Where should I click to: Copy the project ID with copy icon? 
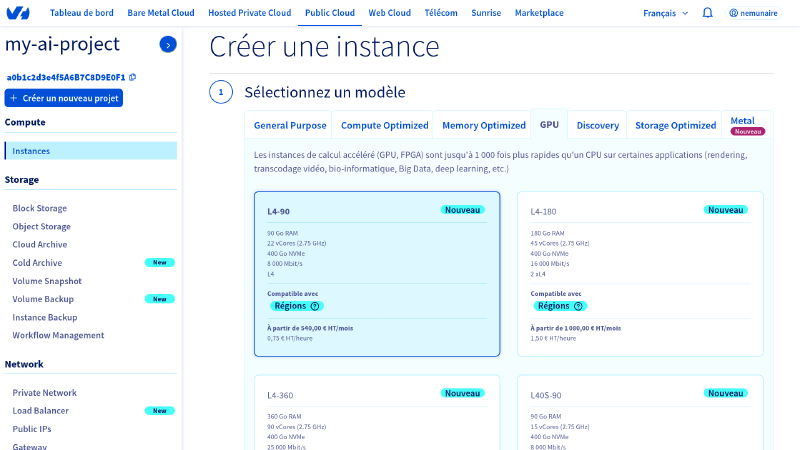[133, 77]
